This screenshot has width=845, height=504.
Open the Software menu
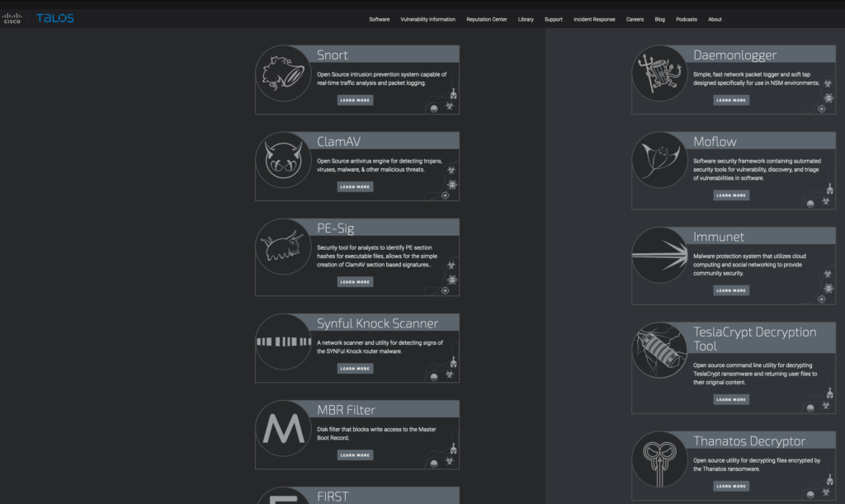379,19
